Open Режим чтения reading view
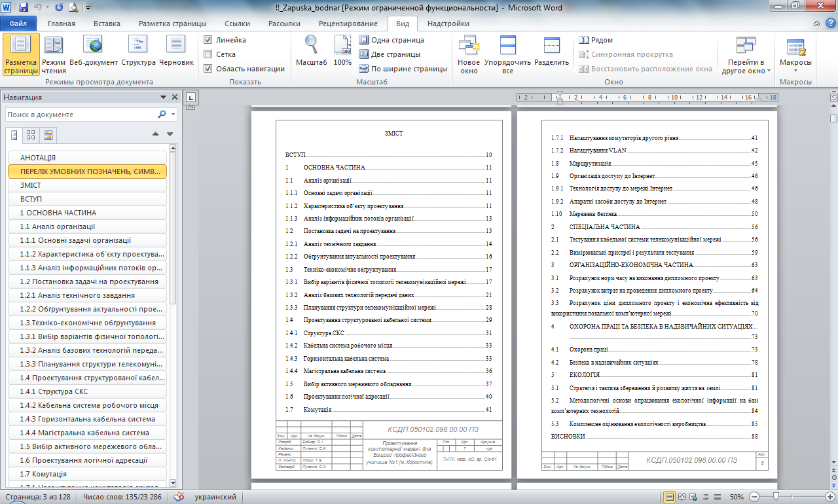The width and height of the screenshot is (838, 504). (54, 54)
